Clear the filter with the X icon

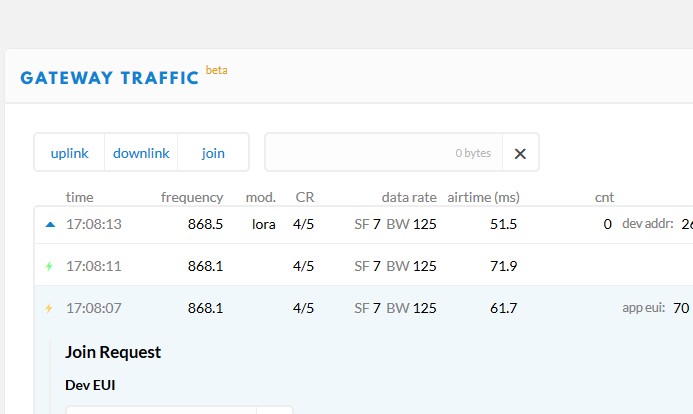[x=520, y=153]
